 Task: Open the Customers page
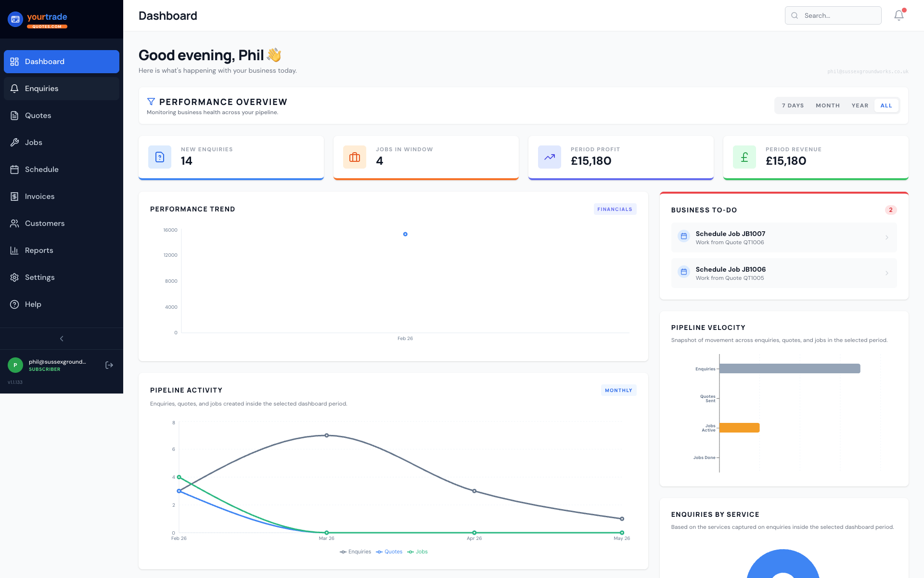pos(62,223)
